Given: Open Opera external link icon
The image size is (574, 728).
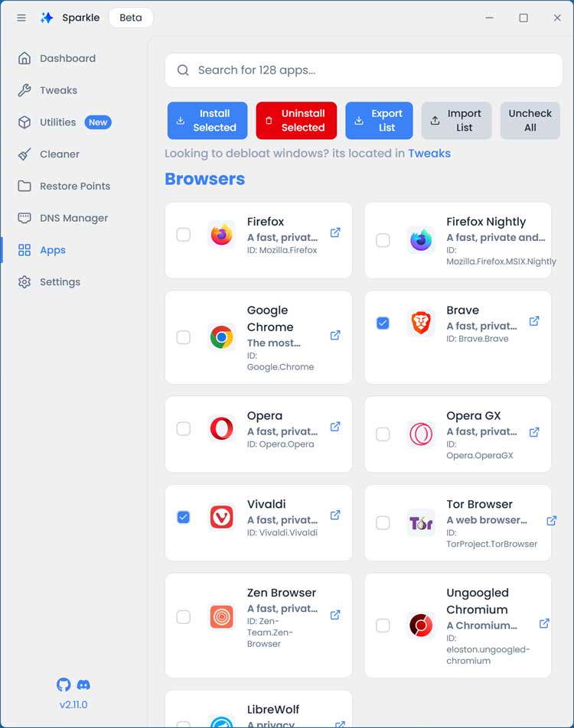Looking at the screenshot, I should [335, 426].
